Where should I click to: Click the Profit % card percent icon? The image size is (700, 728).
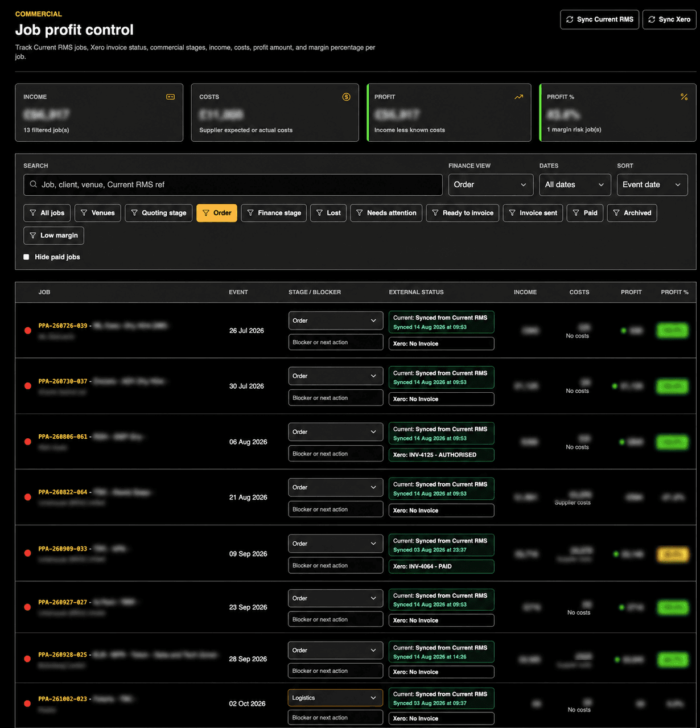684,97
